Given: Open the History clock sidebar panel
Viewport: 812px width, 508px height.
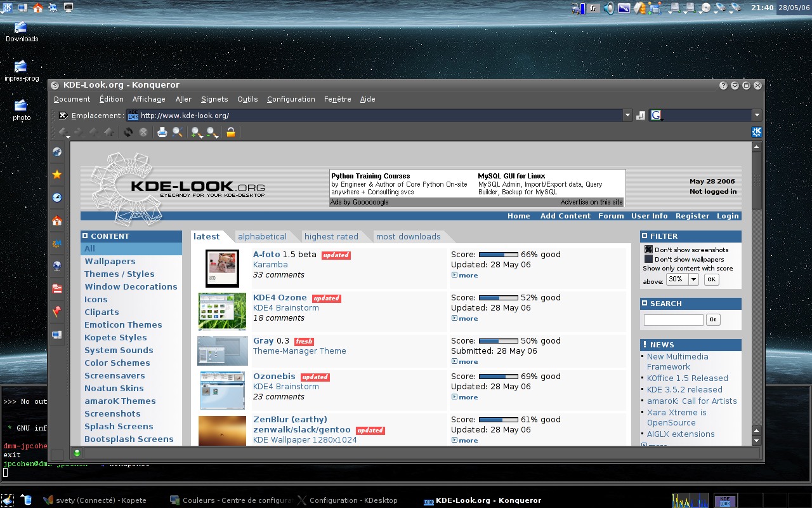Looking at the screenshot, I should coord(57,197).
